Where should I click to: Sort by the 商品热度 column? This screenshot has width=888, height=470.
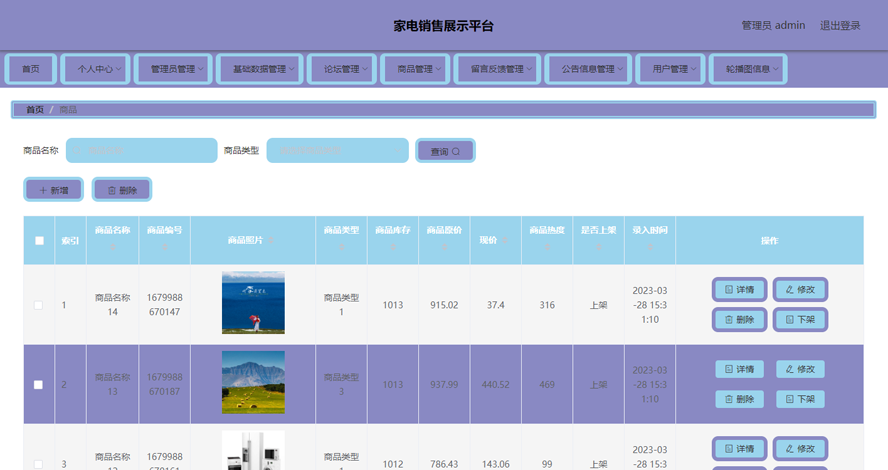547,247
